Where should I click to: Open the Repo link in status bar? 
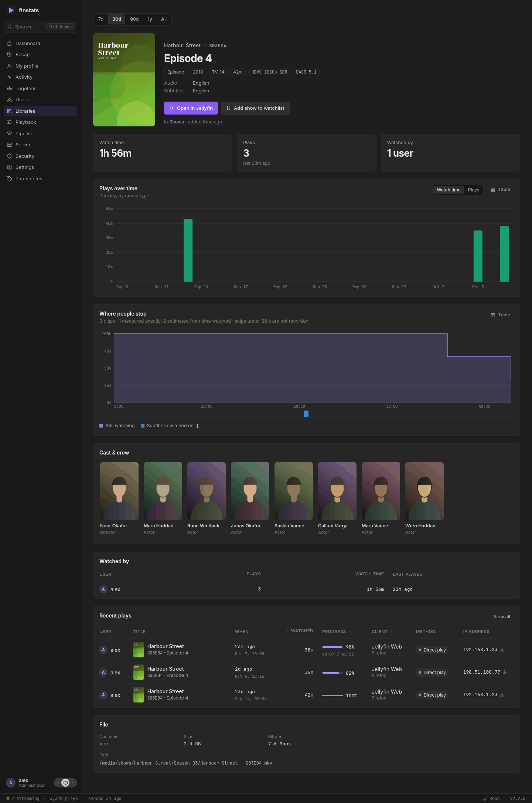point(491,799)
